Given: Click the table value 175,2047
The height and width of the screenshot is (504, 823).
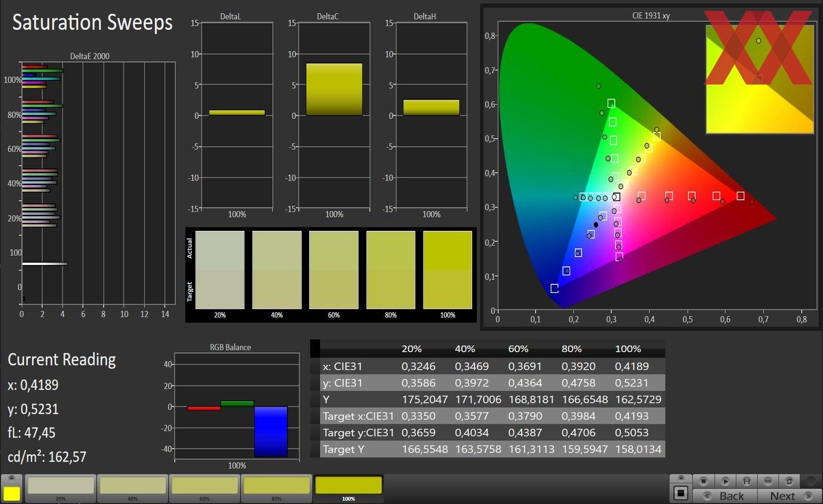Looking at the screenshot, I should pyautogui.click(x=424, y=399).
